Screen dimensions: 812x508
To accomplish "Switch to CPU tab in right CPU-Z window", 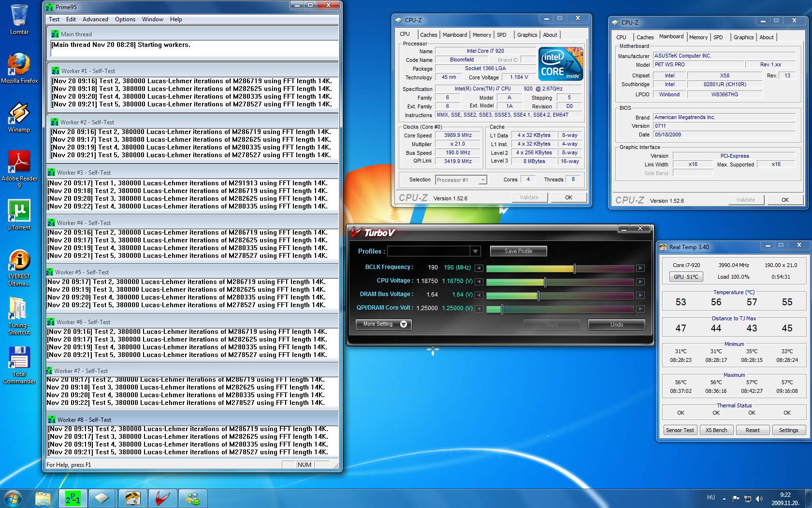I will click(622, 37).
